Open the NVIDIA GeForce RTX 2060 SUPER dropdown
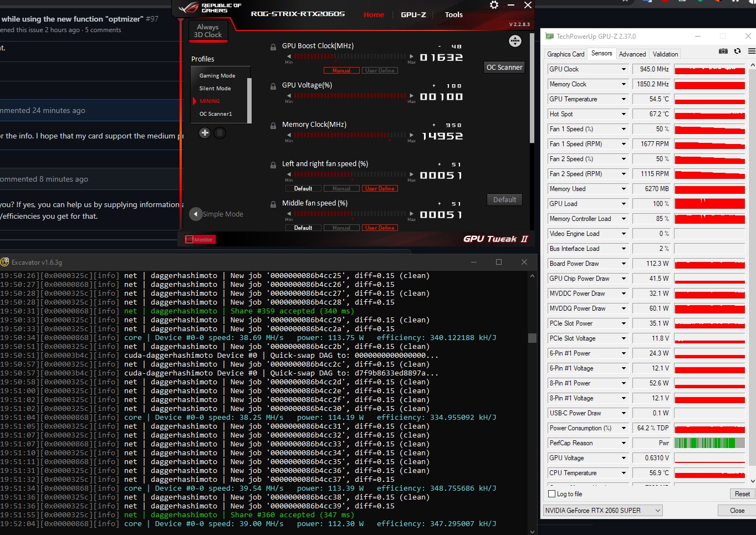Screen dimensions: 756x535 click(x=602, y=510)
